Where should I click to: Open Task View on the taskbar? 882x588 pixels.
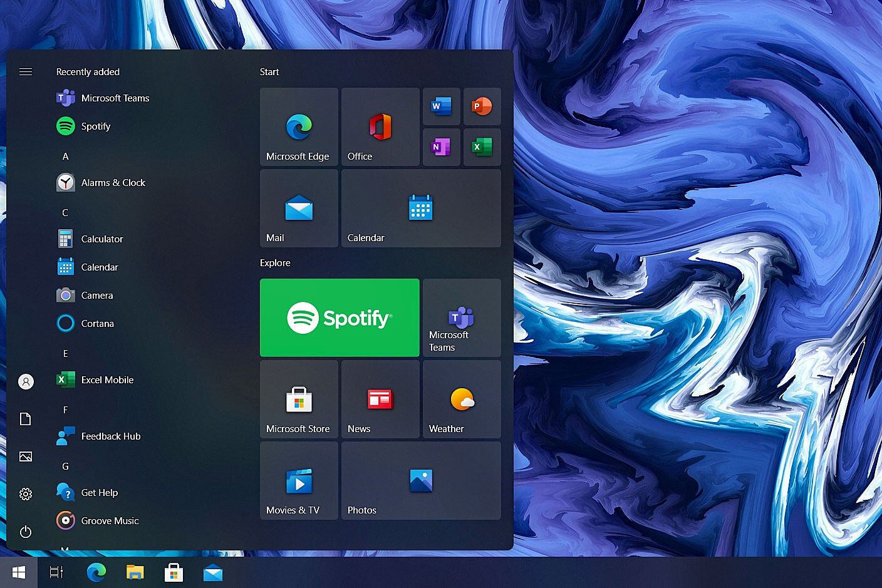click(x=56, y=572)
